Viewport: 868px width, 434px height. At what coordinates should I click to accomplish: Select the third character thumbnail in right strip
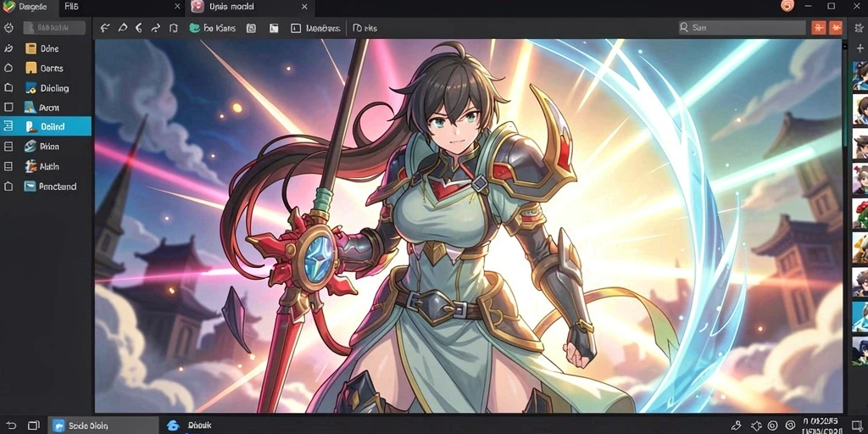[860, 143]
